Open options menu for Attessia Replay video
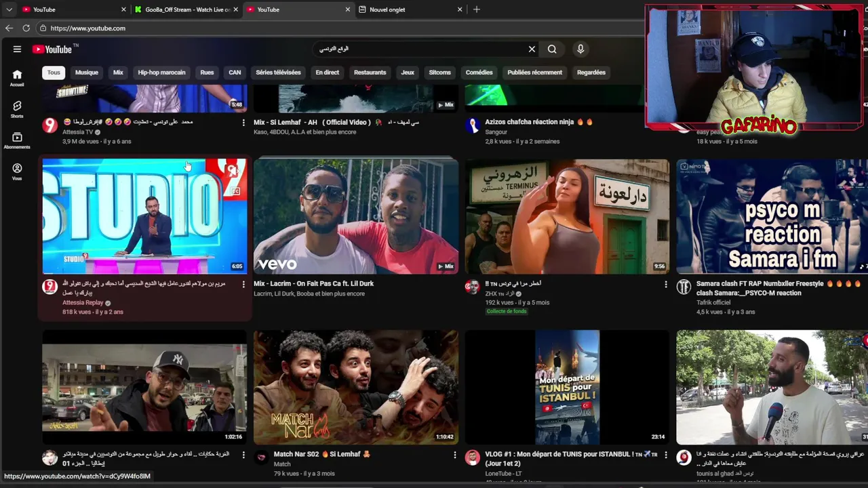868x488 pixels. (x=243, y=284)
